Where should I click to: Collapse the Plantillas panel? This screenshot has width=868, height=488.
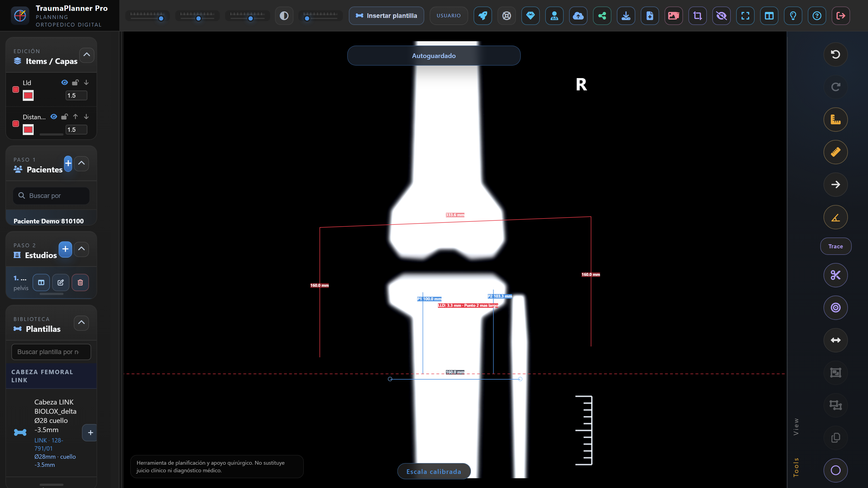coord(82,323)
